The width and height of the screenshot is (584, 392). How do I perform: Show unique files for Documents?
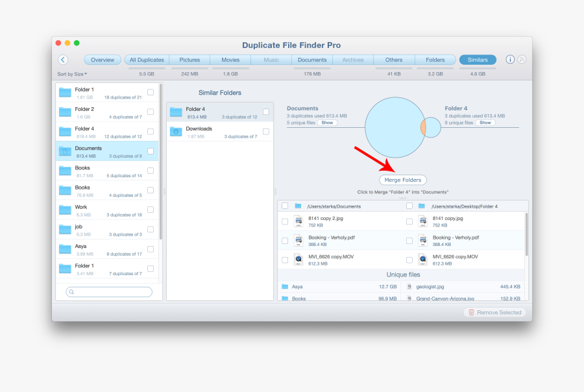[327, 123]
